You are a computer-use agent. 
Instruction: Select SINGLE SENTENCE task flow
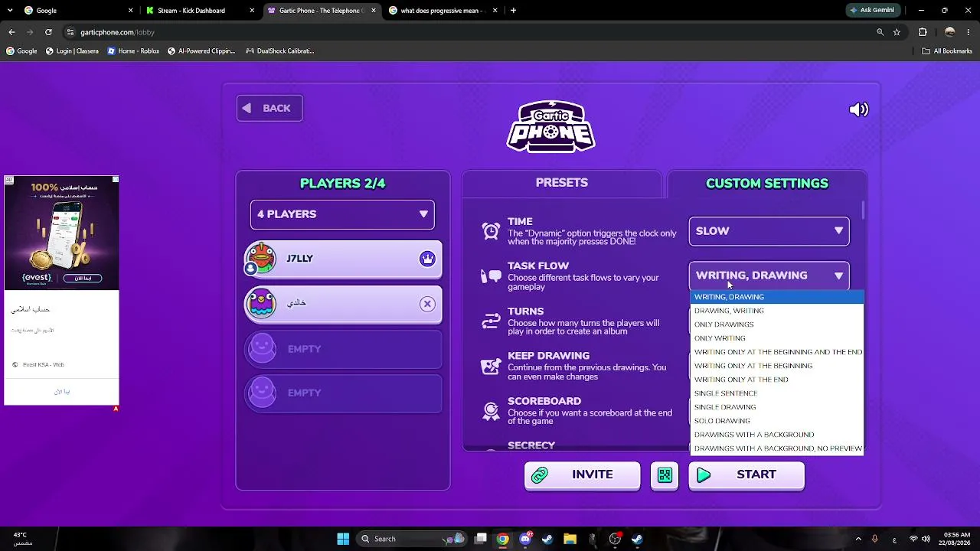tap(777, 393)
